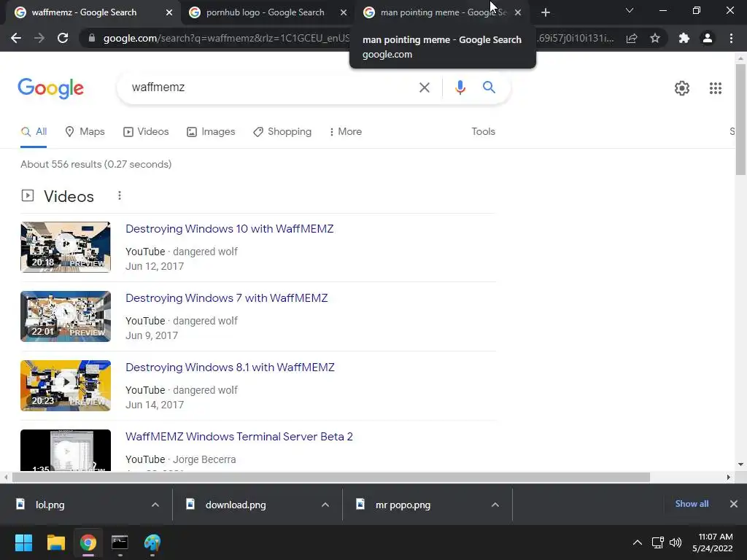Open File Explorer from taskbar

tap(55, 542)
